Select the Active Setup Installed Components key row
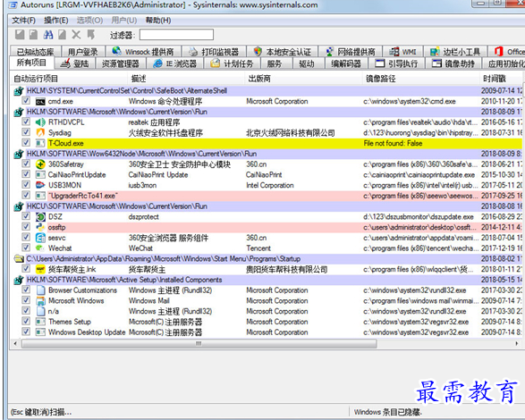The width and height of the screenshot is (525, 420). pos(267,280)
